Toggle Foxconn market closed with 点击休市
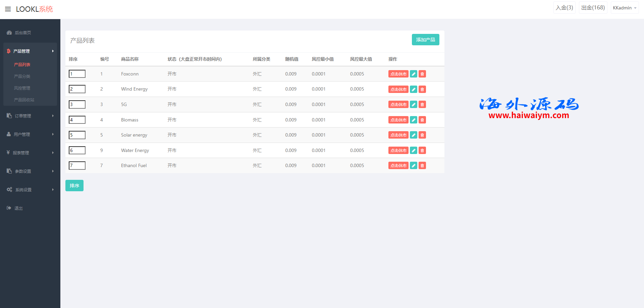The width and height of the screenshot is (644, 308). click(398, 74)
